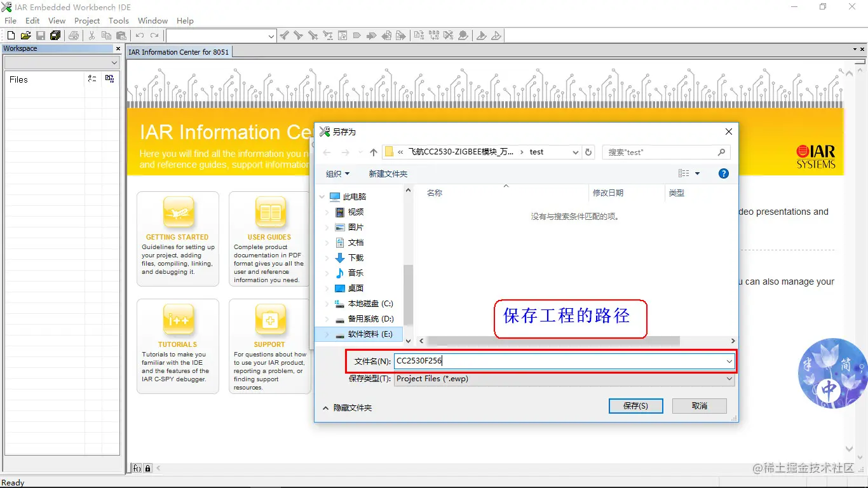
Task: Click the 取消 button
Action: click(x=700, y=405)
